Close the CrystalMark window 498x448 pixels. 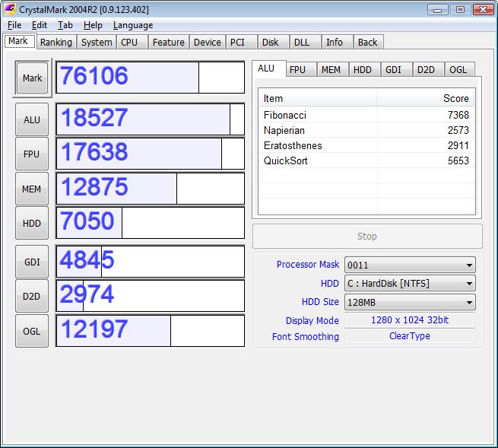(x=483, y=10)
